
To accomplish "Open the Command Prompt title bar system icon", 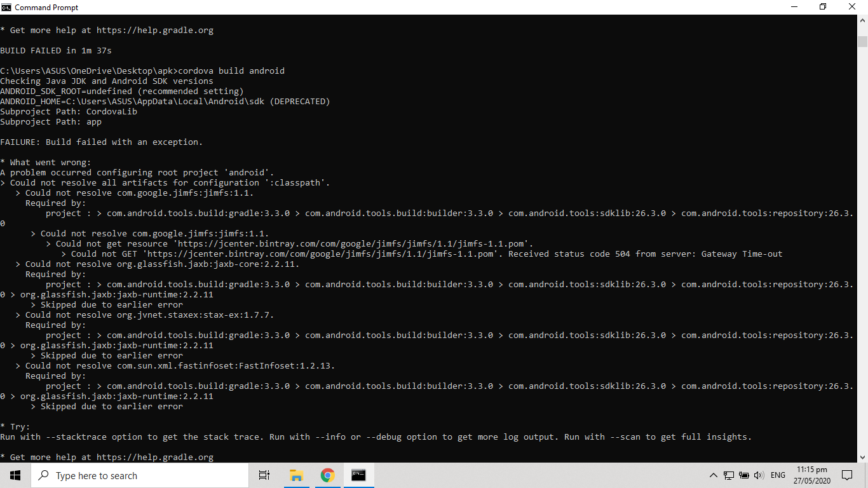I will 6,7.
